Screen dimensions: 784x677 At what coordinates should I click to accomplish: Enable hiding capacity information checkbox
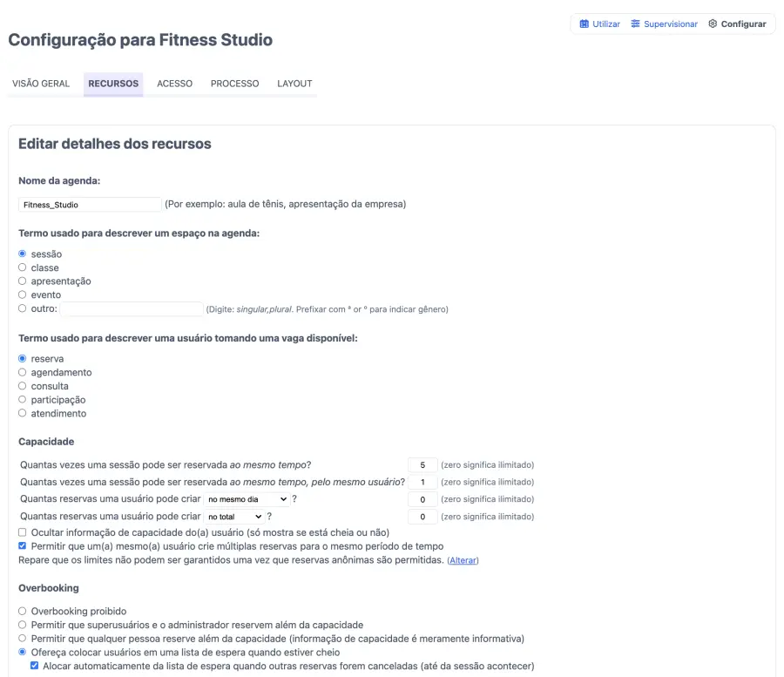23,532
